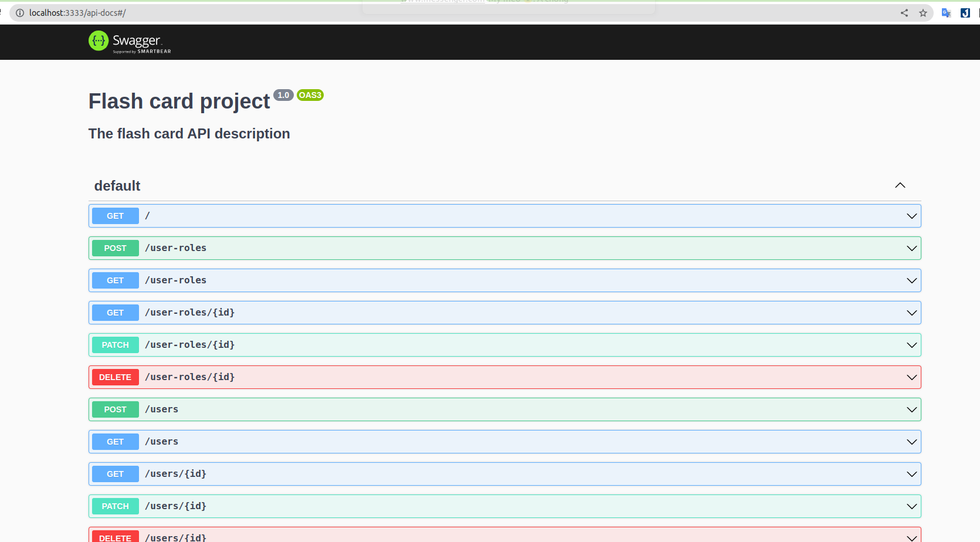This screenshot has width=980, height=542.
Task: Click the DELETE badge on /user-roles/{id}
Action: 115,377
